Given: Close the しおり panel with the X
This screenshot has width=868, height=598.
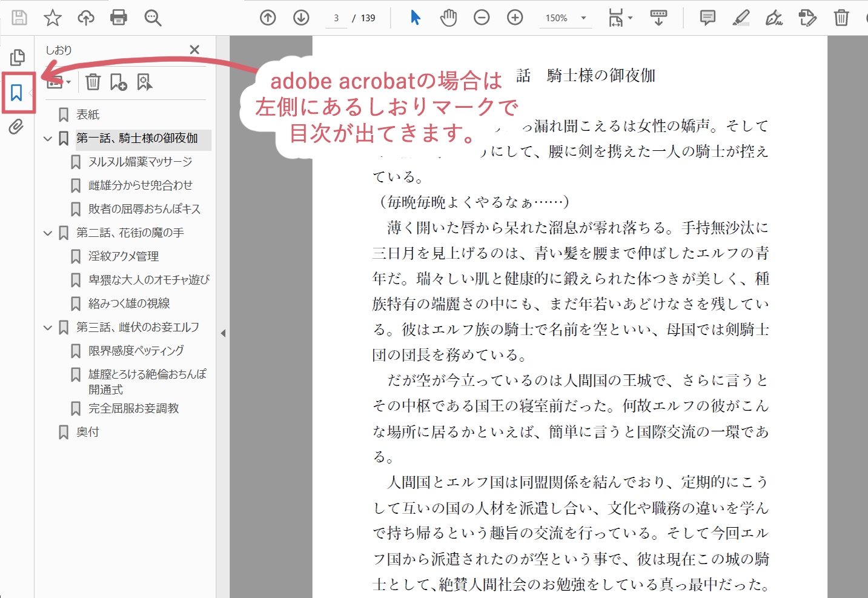Looking at the screenshot, I should click(x=194, y=50).
